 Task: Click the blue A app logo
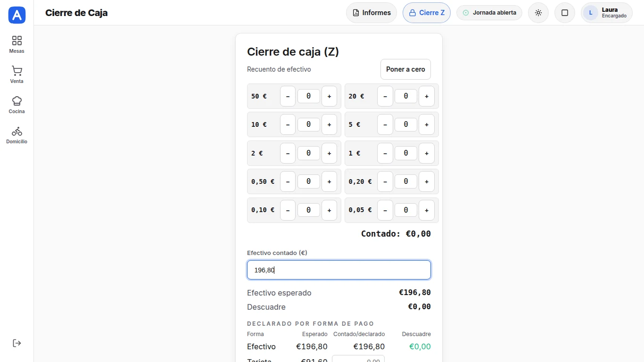pos(17,15)
